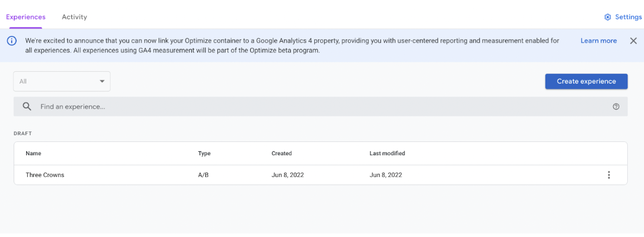Open the Three Crowns more options menu
This screenshot has width=644, height=237.
tap(608, 175)
